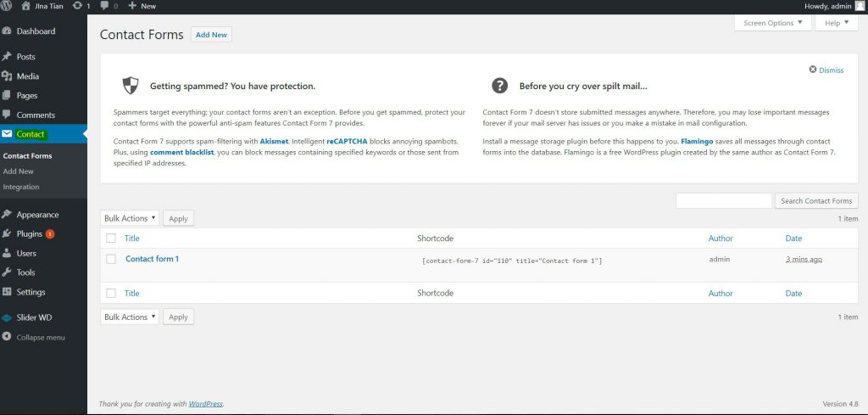Viewport: 868px width, 415px height.
Task: Select the Add New submenu item
Action: [x=19, y=171]
